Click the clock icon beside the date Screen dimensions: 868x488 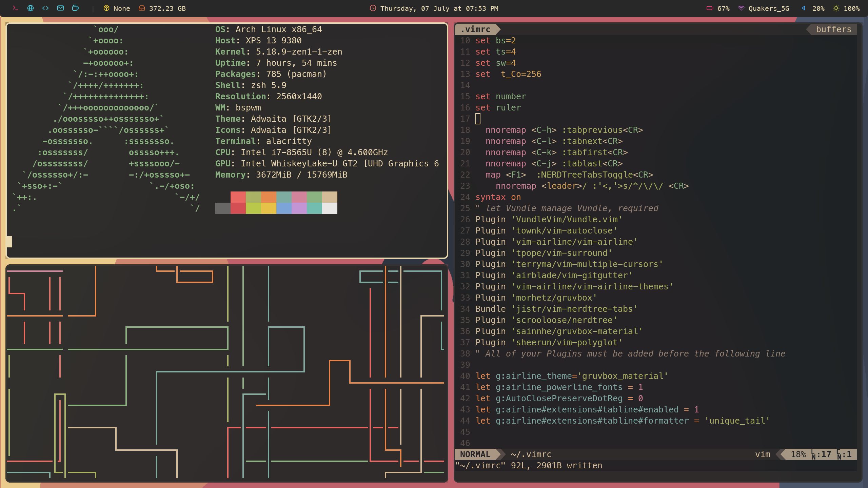point(373,8)
